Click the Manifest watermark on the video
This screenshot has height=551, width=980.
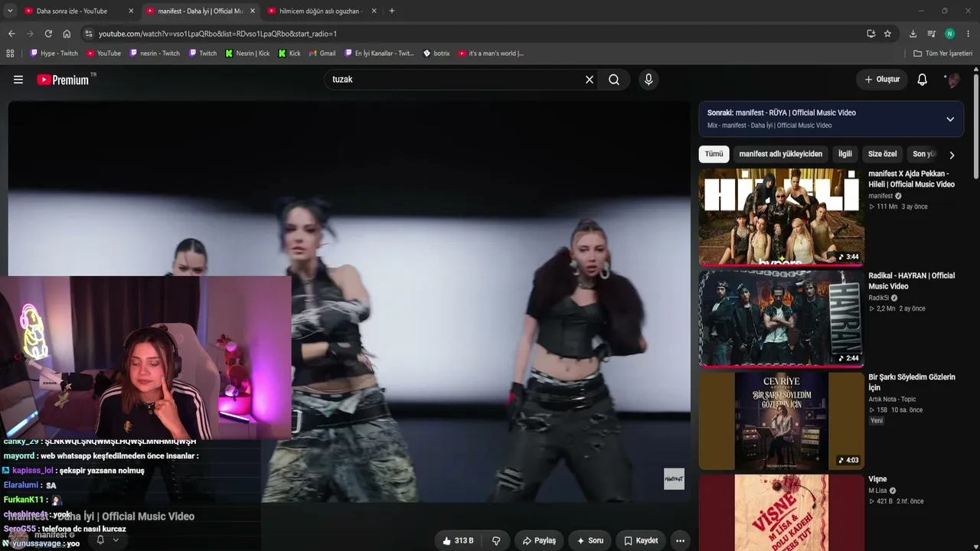point(674,479)
